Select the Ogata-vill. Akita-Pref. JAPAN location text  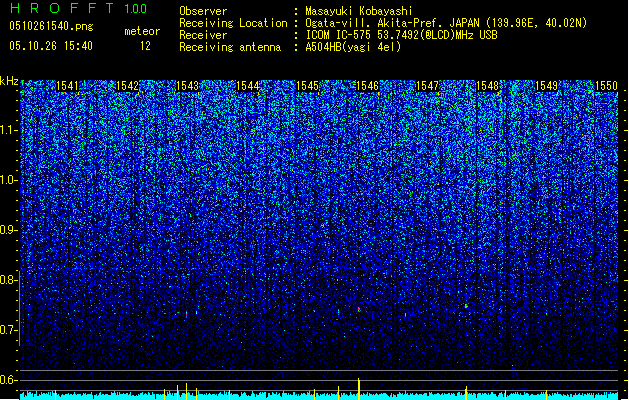pyautogui.click(x=446, y=23)
